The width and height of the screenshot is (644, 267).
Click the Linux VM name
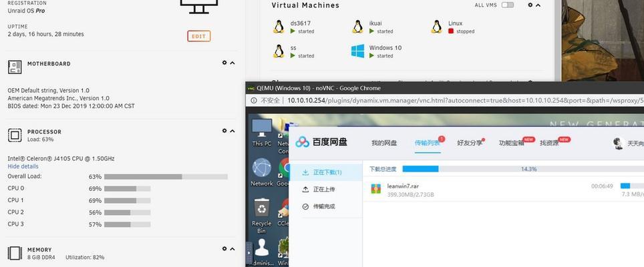(x=456, y=23)
